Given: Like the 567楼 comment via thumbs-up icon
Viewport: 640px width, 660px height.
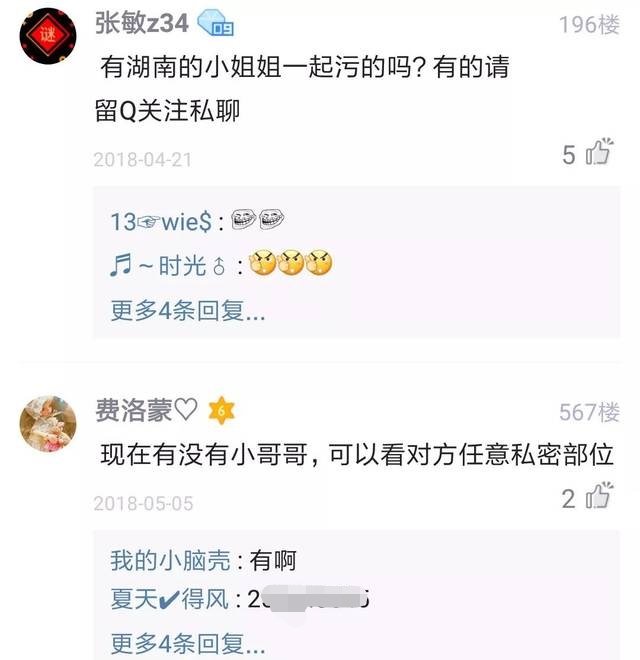Looking at the screenshot, I should click(599, 495).
